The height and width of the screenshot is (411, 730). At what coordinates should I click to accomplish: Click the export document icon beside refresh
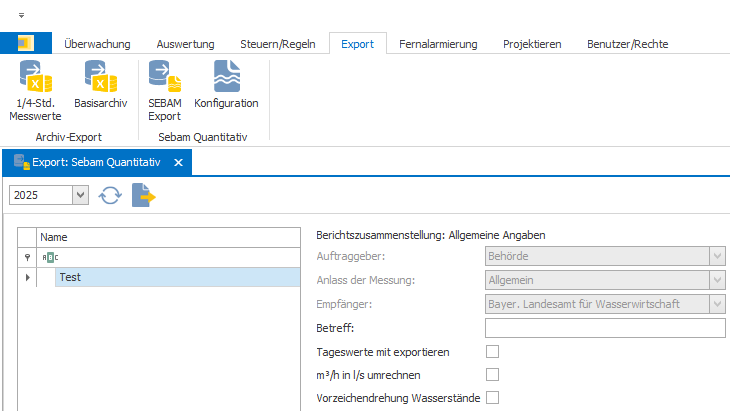click(x=144, y=196)
